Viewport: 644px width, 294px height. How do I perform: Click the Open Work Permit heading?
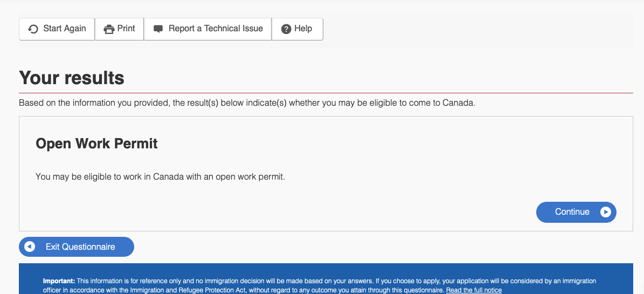point(96,143)
